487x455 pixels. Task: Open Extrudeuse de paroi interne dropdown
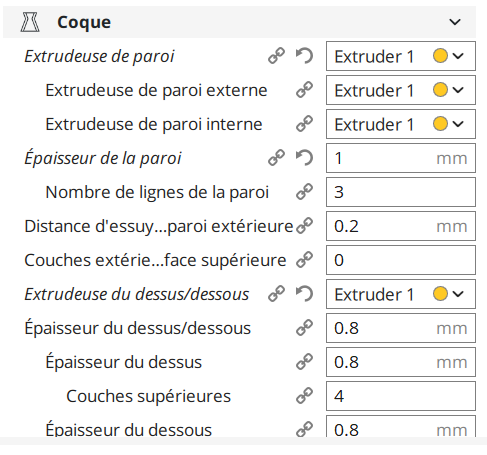click(x=401, y=124)
